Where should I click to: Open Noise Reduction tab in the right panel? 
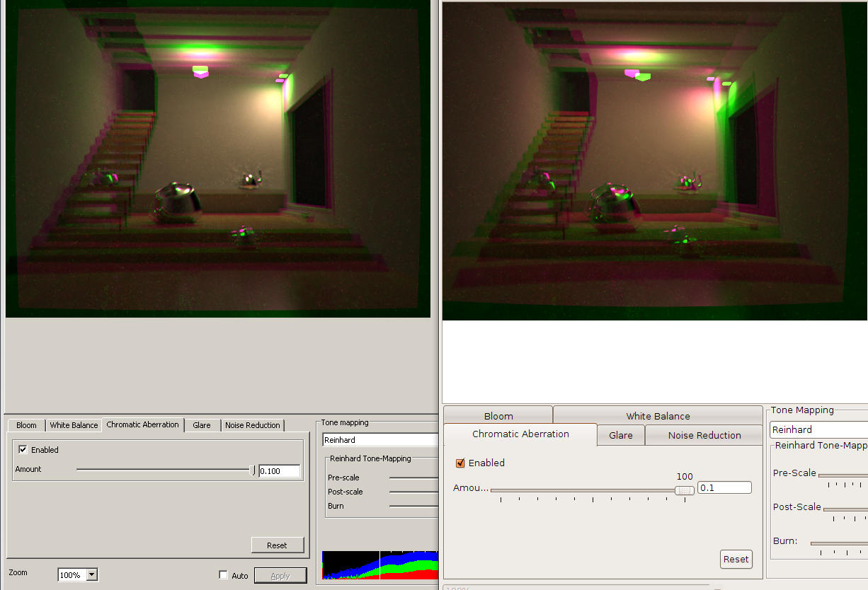pyautogui.click(x=704, y=435)
